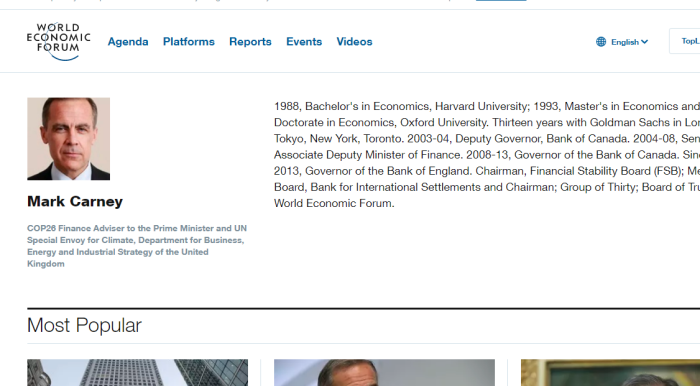Open the middle Most Popular article thumbnail
This screenshot has width=700, height=386.
point(384,373)
